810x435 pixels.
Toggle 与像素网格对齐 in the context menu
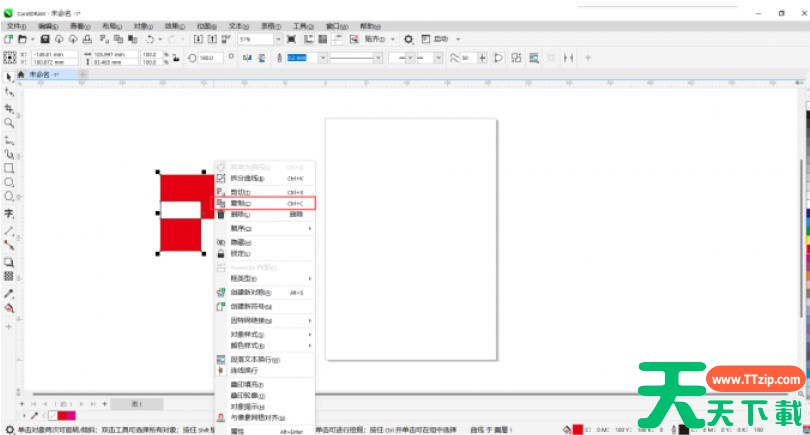[x=257, y=418]
